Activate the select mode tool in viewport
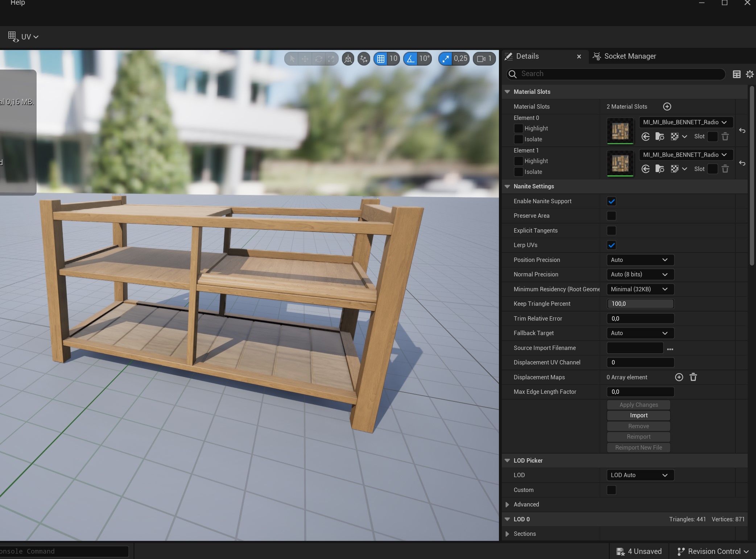 click(x=292, y=59)
